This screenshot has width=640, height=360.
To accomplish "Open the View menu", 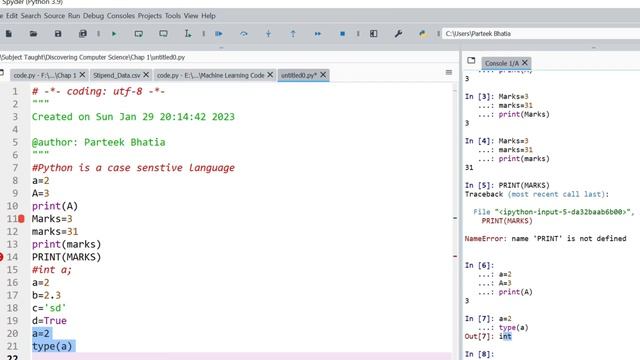I will 191,16.
